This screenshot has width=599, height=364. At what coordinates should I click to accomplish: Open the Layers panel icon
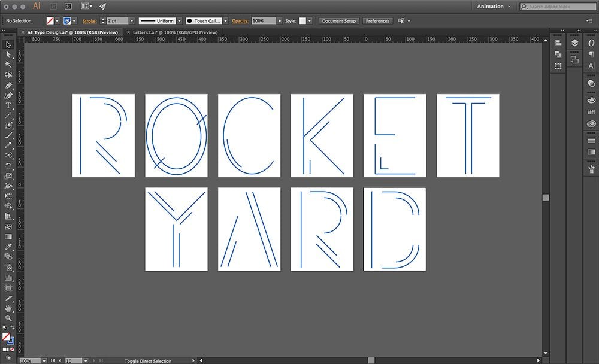click(x=574, y=43)
